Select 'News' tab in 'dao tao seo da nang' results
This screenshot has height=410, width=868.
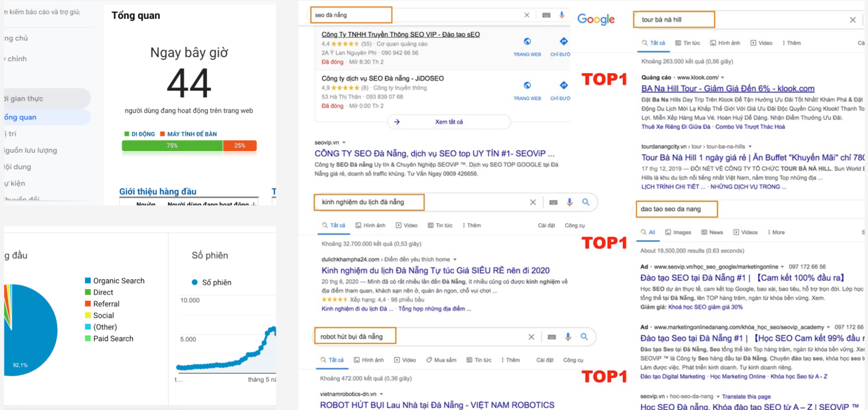click(x=712, y=232)
